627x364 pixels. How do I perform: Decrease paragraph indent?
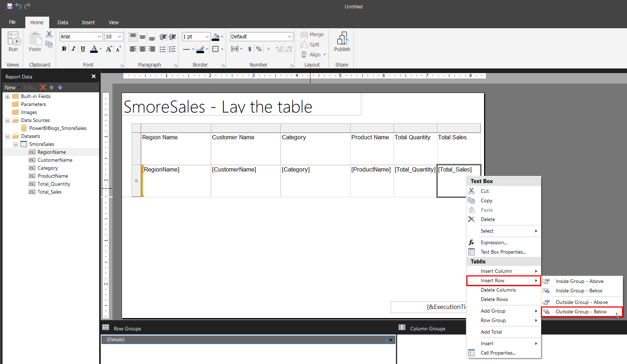tap(163, 37)
